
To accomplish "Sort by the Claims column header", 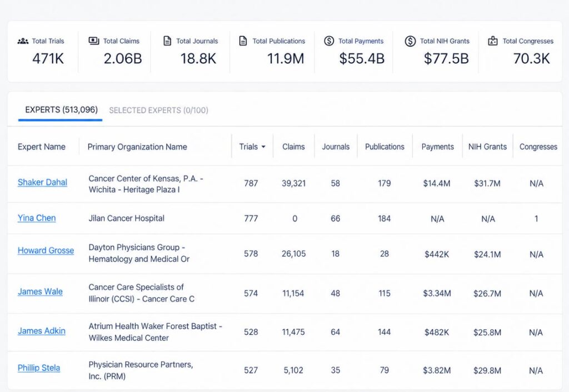I will point(293,147).
